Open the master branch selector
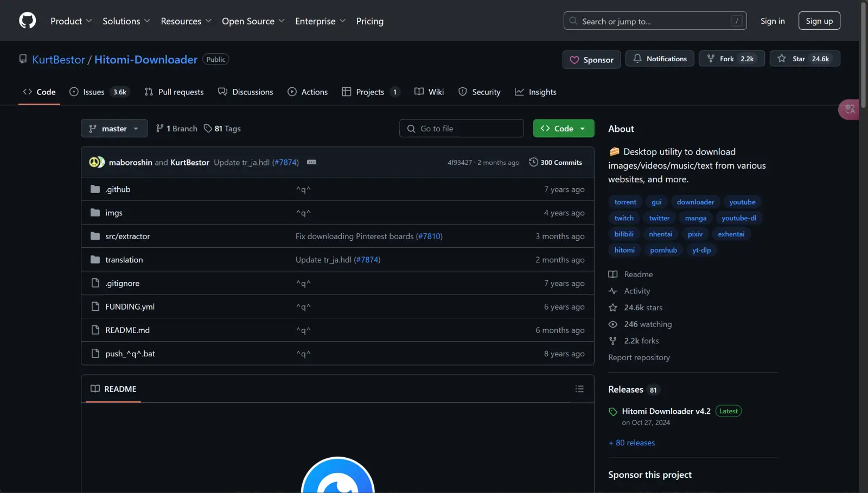 (x=114, y=129)
